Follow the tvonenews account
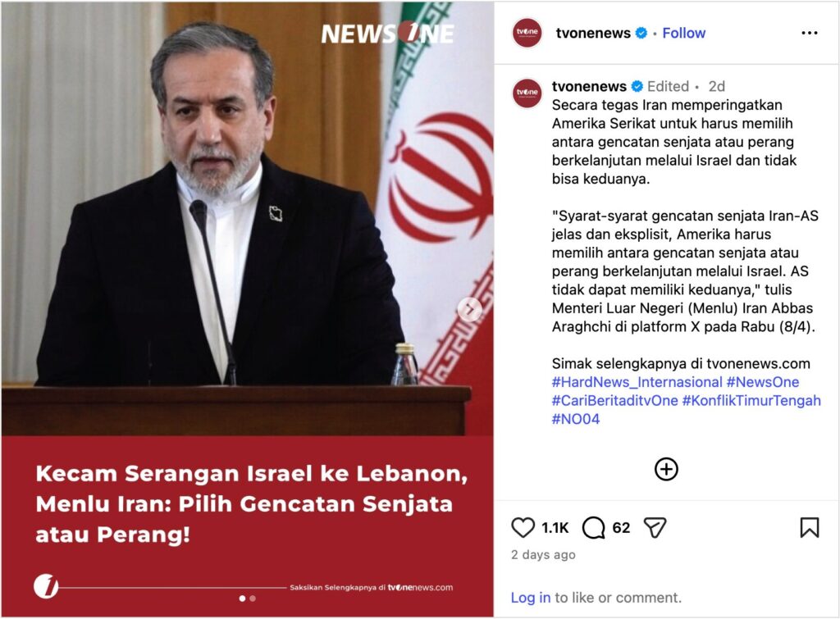The height and width of the screenshot is (619, 840). pyautogui.click(x=683, y=33)
